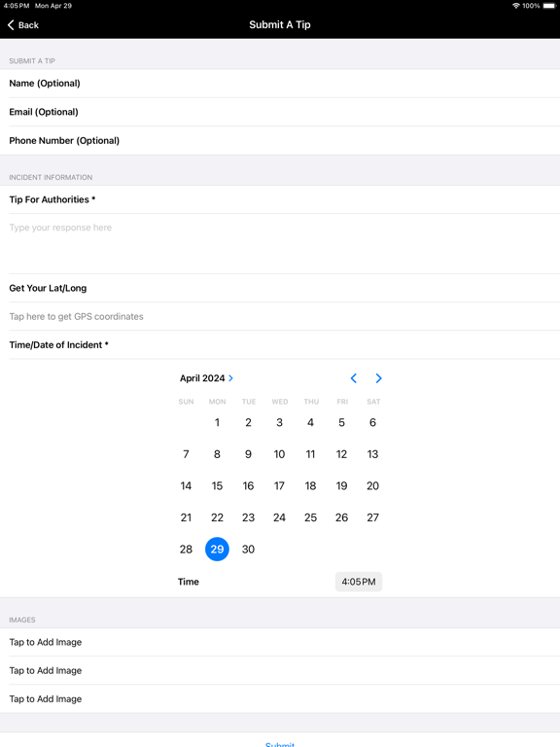Focus the tip response text area
Image resolution: width=560 pixels, height=747 pixels.
(x=280, y=243)
